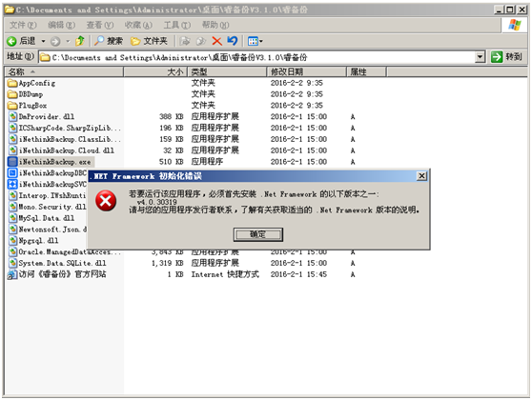Click the green Back arrow icon
532x400 pixels.
(x=11, y=41)
